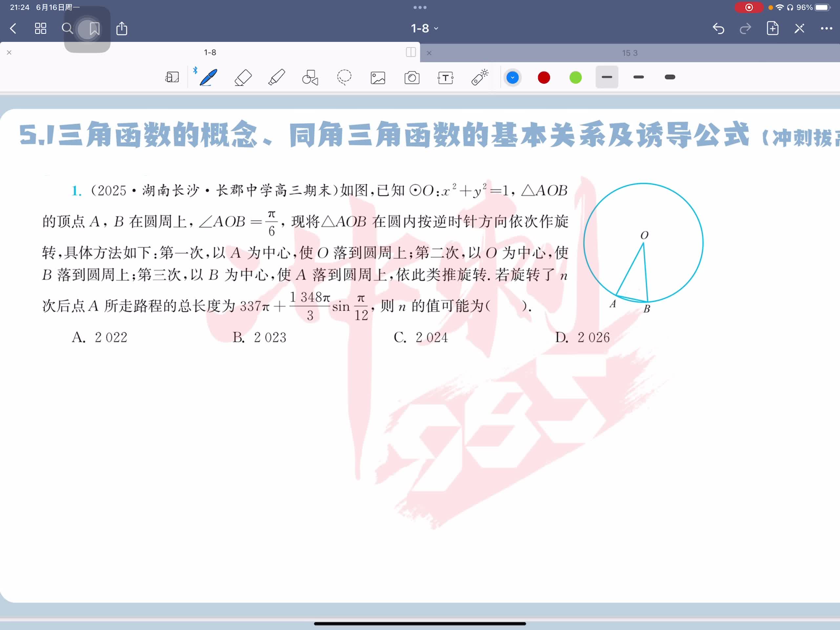840x630 pixels.
Task: Select the highlighter tool
Action: coord(277,77)
